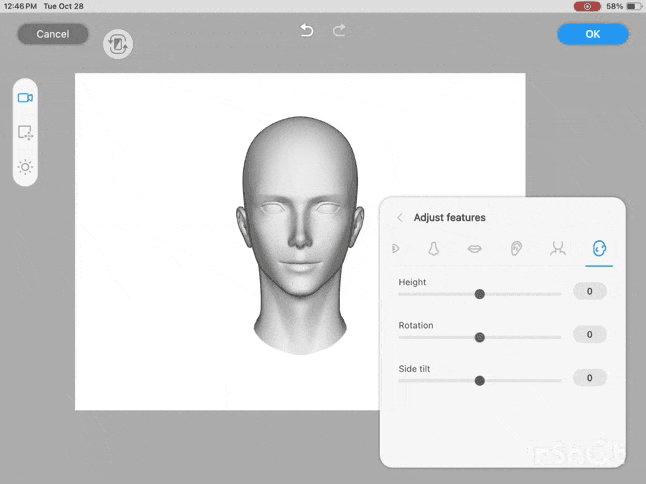Select the nose feature tab
646x484 pixels.
point(434,248)
